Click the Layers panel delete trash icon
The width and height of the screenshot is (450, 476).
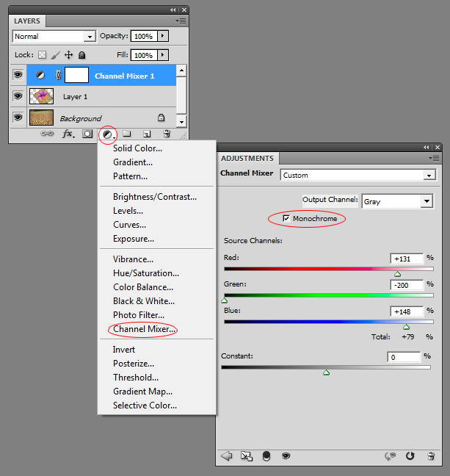[167, 134]
